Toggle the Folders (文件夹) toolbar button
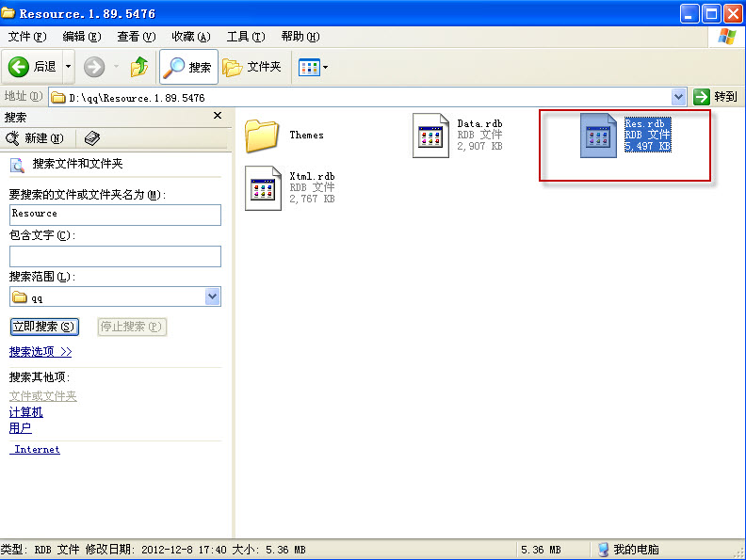 (252, 67)
